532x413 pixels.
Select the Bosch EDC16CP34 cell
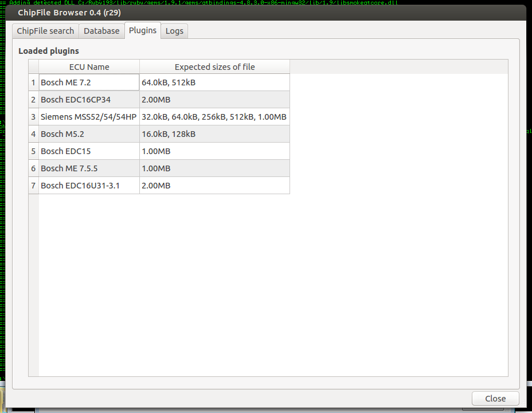pos(89,100)
